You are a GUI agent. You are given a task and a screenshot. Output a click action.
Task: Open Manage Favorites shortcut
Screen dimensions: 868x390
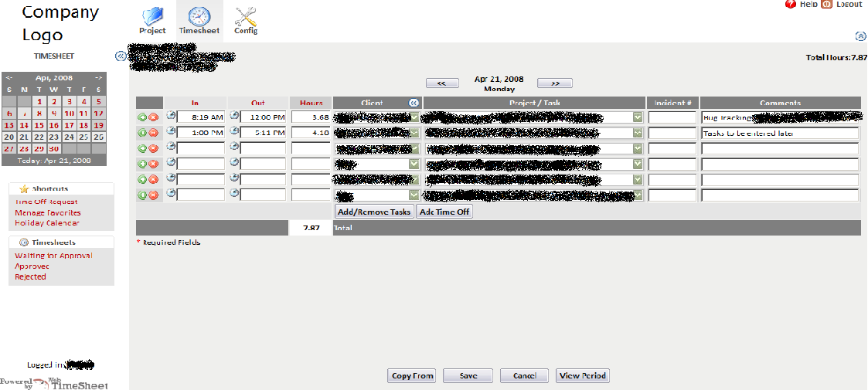coord(48,213)
